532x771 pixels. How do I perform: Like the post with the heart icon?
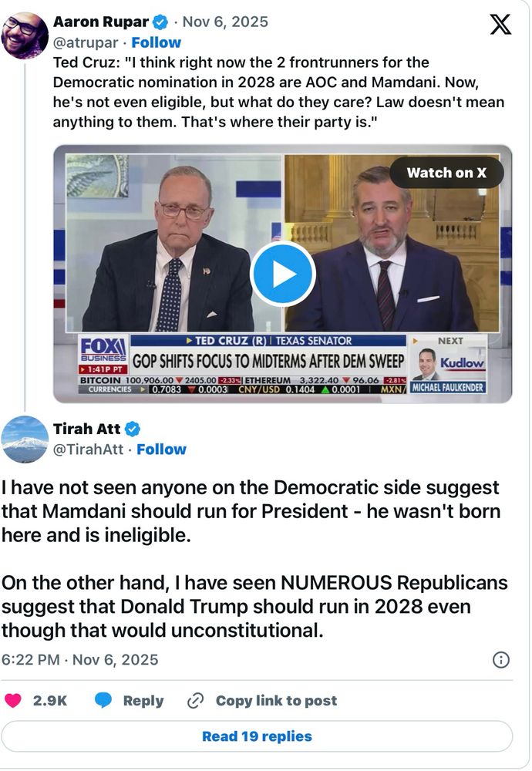[13, 700]
